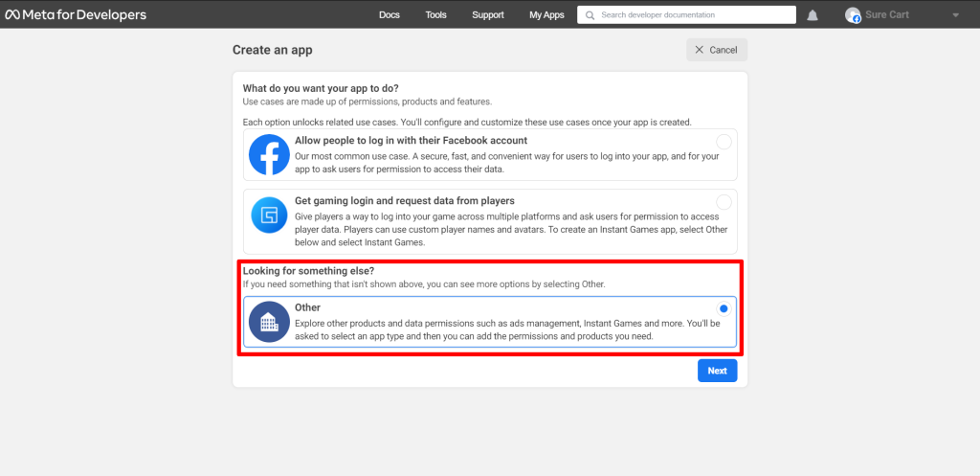Select the Other option radio button

[x=724, y=308]
